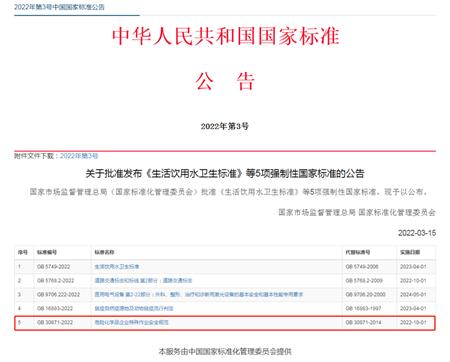Viewport: 450px width, 362px height.
Task: Click replaced standard GB 5749-2006
Action: click(362, 267)
